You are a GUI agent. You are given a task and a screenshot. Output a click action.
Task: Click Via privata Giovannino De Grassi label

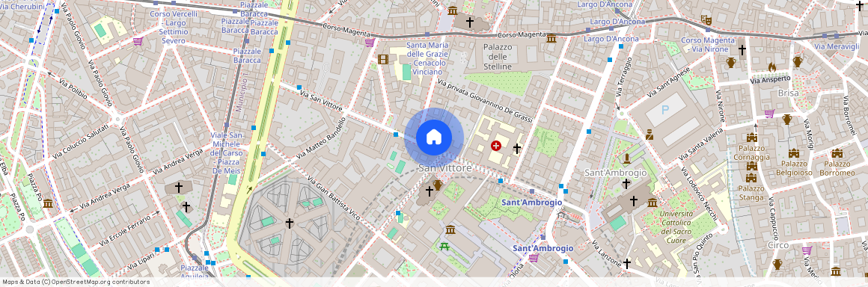[484, 101]
